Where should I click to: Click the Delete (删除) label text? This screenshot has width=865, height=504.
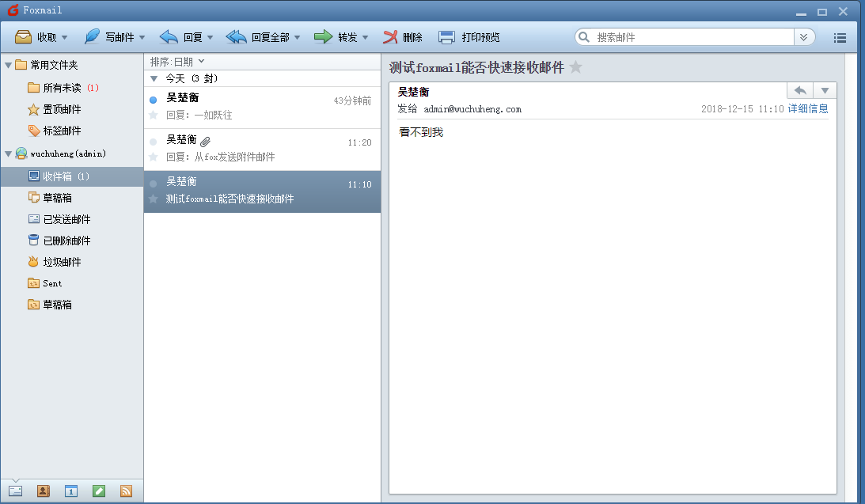pos(412,37)
